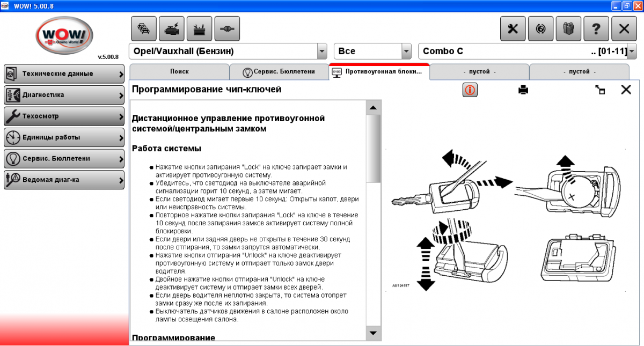644x346 pixels.
Task: Open the Технические данные sidebar section
Action: (64, 73)
